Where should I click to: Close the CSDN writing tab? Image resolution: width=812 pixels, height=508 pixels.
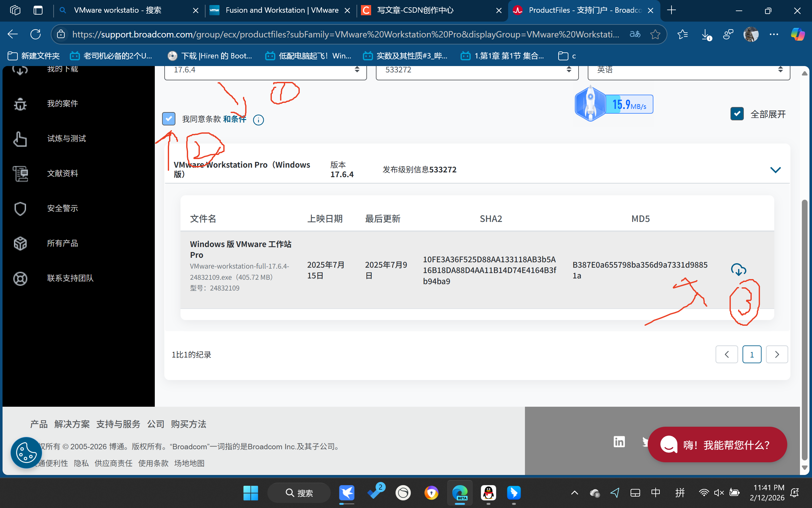[499, 10]
